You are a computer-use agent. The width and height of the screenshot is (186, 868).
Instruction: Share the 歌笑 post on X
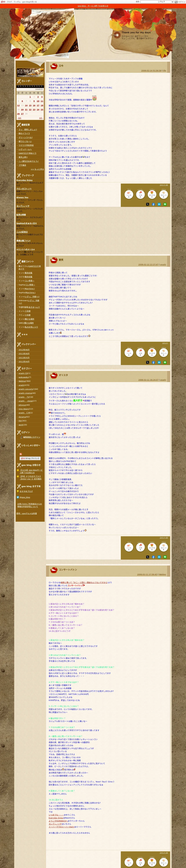147,363
